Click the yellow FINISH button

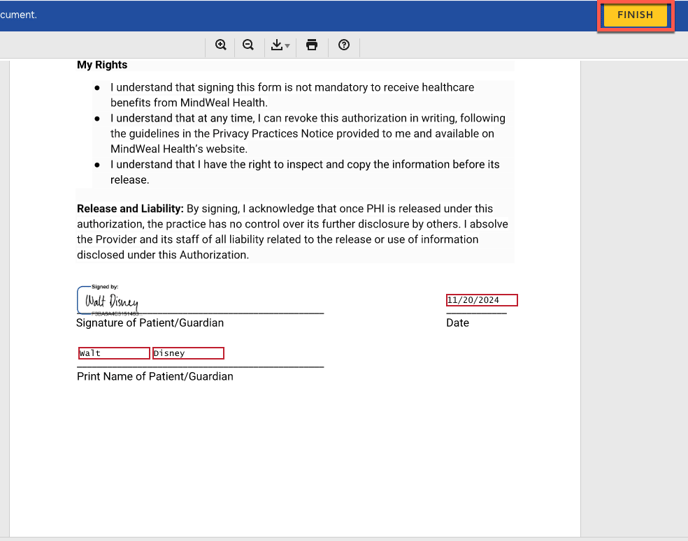(635, 15)
